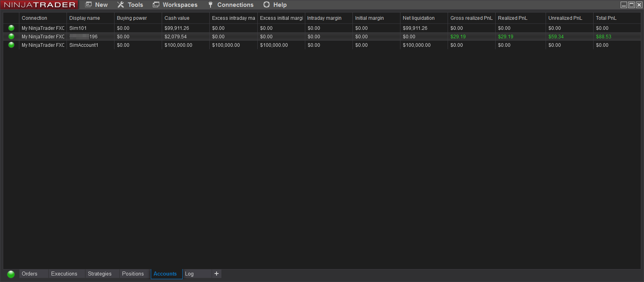Close the NinjaTrader window
Viewport: 644px width, 282px height.
tap(639, 5)
